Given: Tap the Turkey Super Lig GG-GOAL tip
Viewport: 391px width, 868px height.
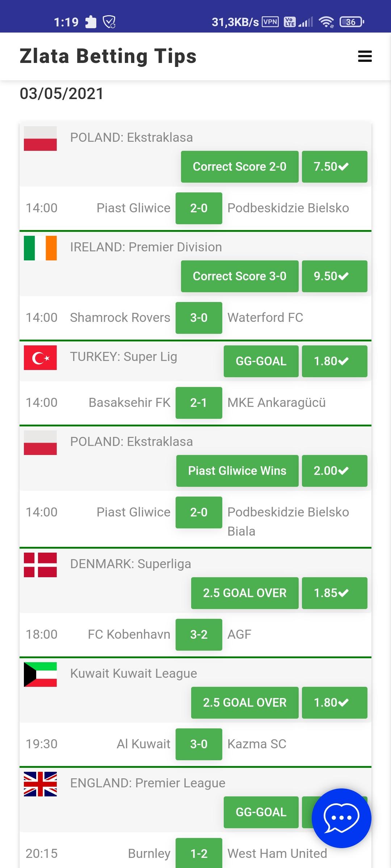Looking at the screenshot, I should coord(261,361).
